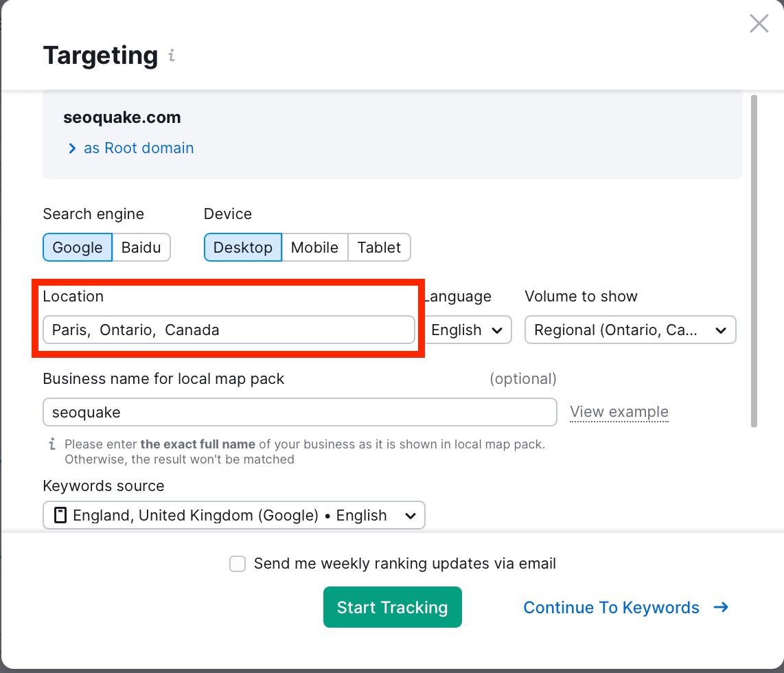Choose the Mobile device option
This screenshot has width=784, height=673.
coord(314,247)
